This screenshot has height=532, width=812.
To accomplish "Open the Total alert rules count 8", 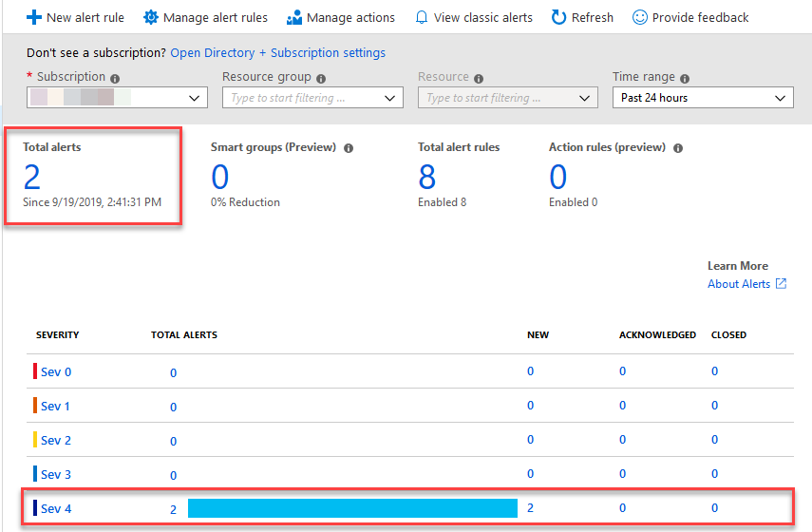I will coord(426,178).
